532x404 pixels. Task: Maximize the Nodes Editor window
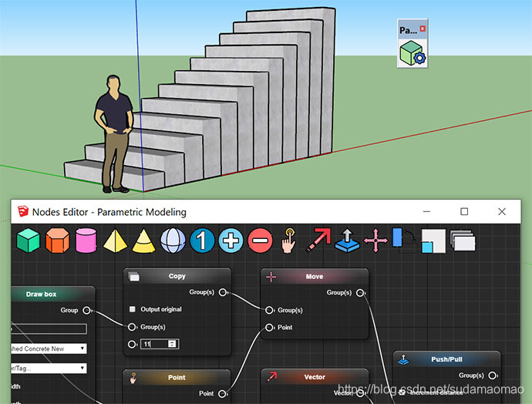(464, 212)
